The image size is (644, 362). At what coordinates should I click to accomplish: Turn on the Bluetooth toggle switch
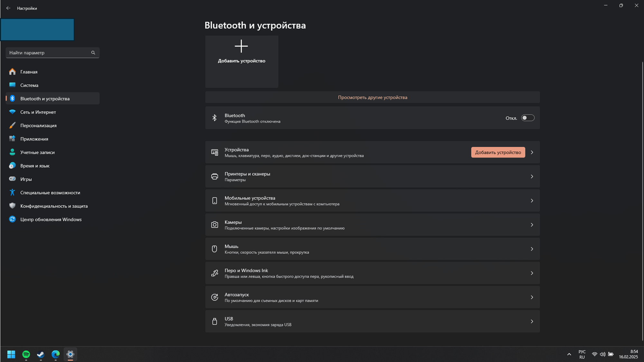tap(528, 118)
